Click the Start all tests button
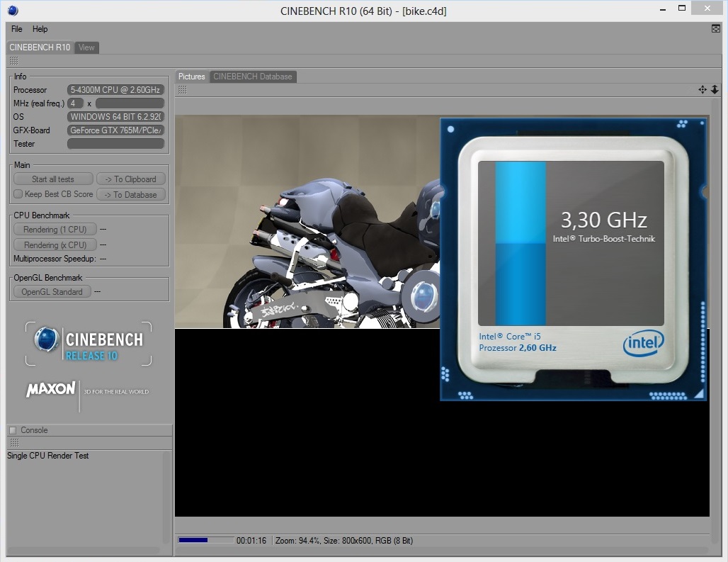Screen dimensions: 728x562 53,179
